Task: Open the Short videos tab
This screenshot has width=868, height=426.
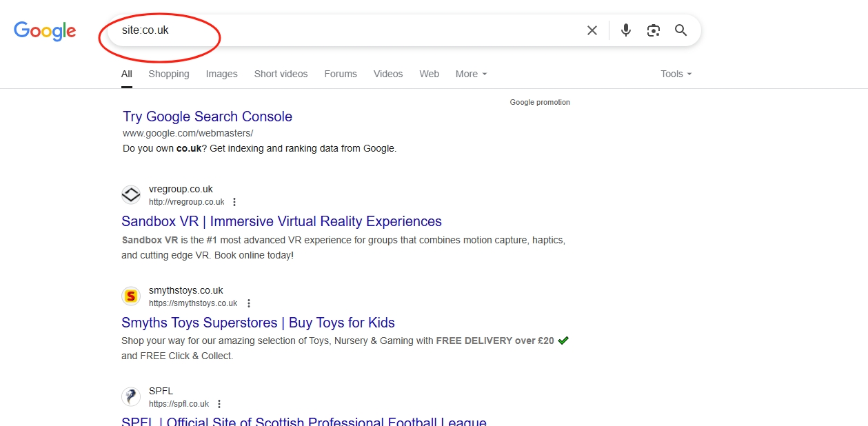Action: (281, 74)
